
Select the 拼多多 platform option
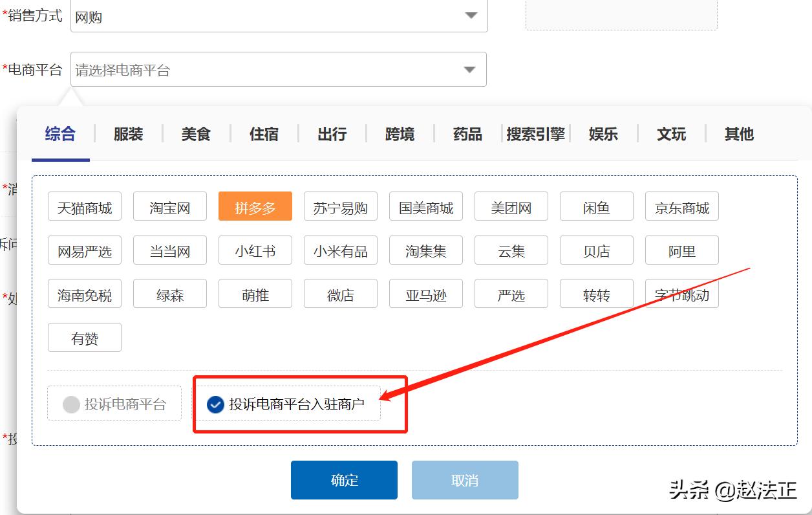pyautogui.click(x=255, y=206)
